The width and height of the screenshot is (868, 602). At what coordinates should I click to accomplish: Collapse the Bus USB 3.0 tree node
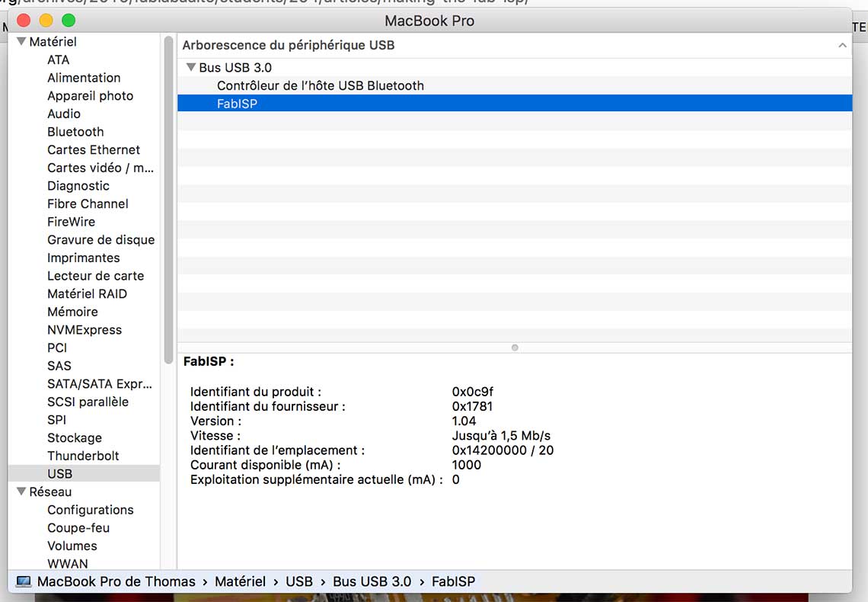click(x=191, y=68)
